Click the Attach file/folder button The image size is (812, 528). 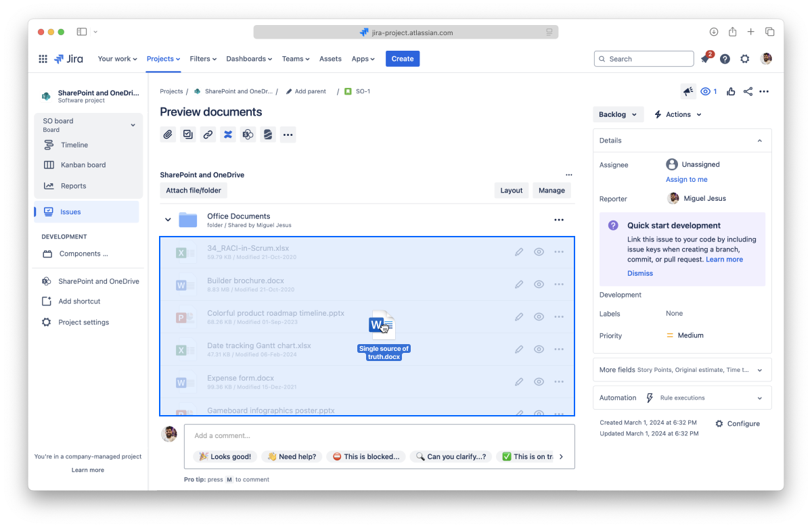pos(194,191)
